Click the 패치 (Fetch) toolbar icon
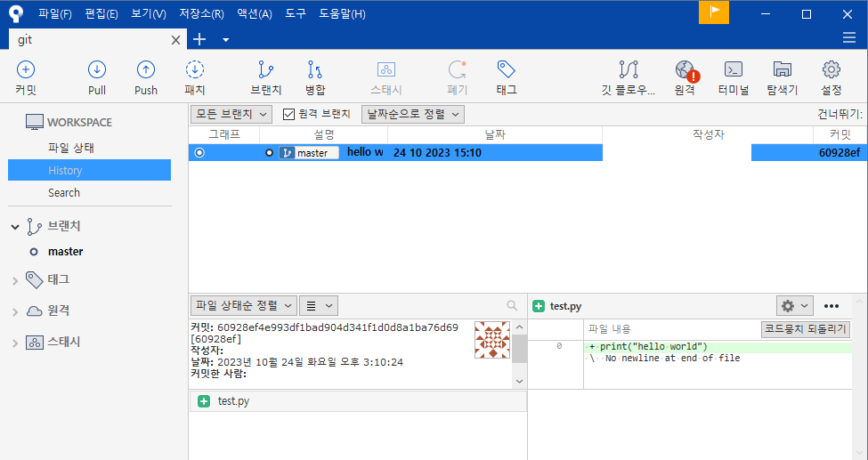 [x=195, y=77]
